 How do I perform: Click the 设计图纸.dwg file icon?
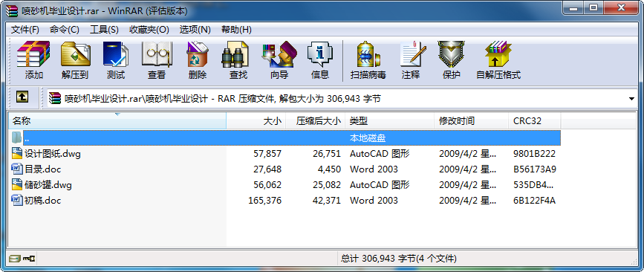[x=17, y=154]
